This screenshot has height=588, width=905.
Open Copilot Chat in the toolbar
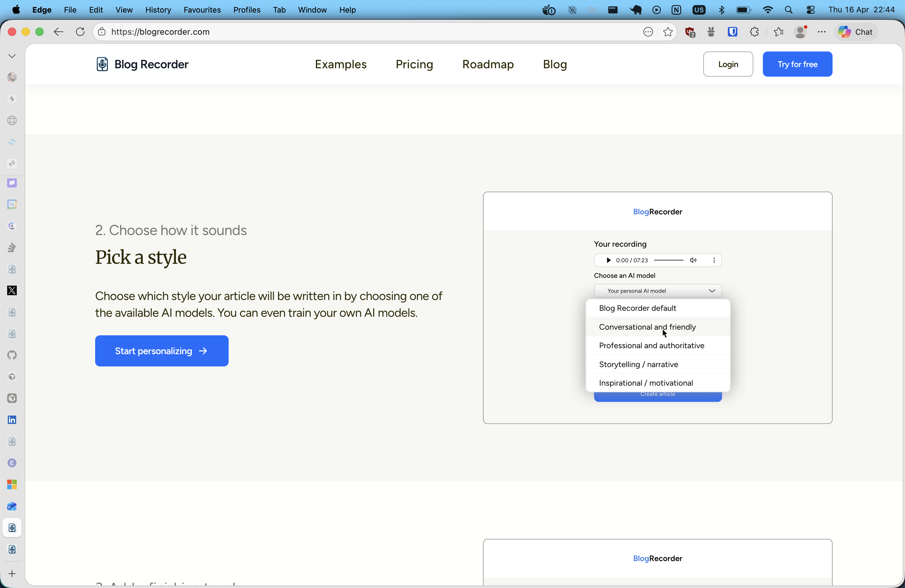856,32
